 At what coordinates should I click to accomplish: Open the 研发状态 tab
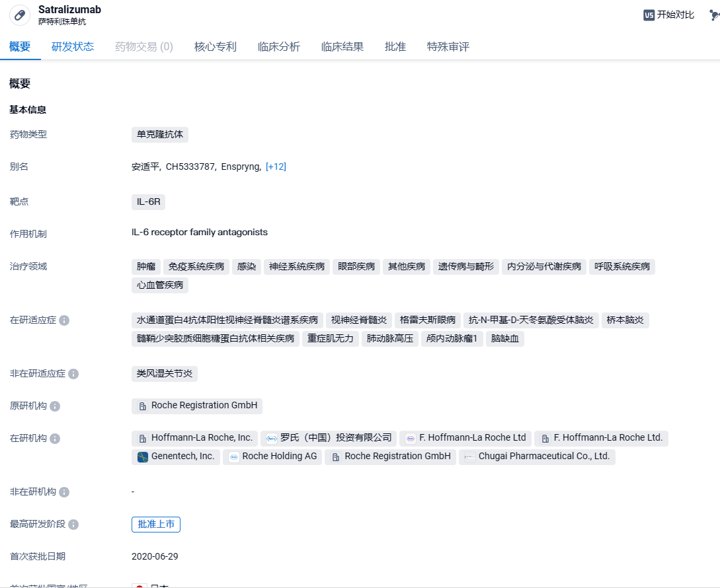point(73,47)
